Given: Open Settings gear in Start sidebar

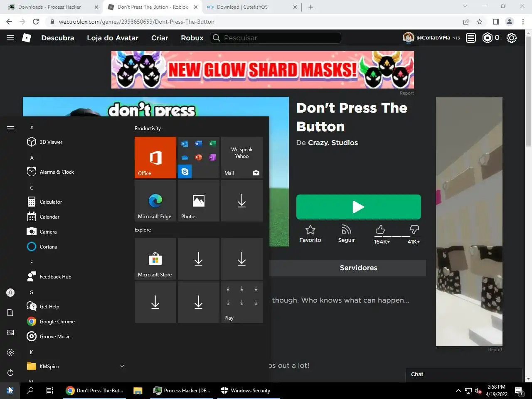Looking at the screenshot, I should (x=10, y=352).
